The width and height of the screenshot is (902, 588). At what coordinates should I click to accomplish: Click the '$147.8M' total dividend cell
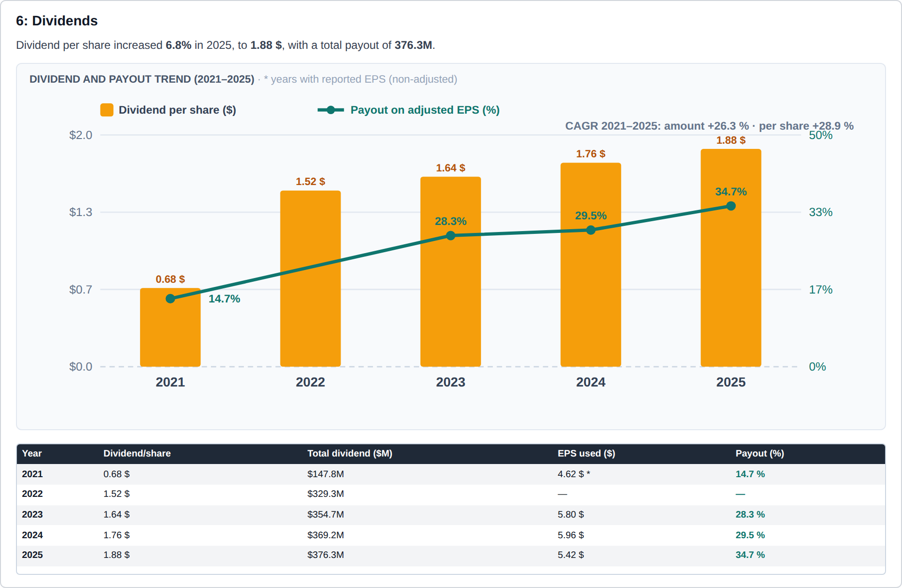tap(326, 474)
